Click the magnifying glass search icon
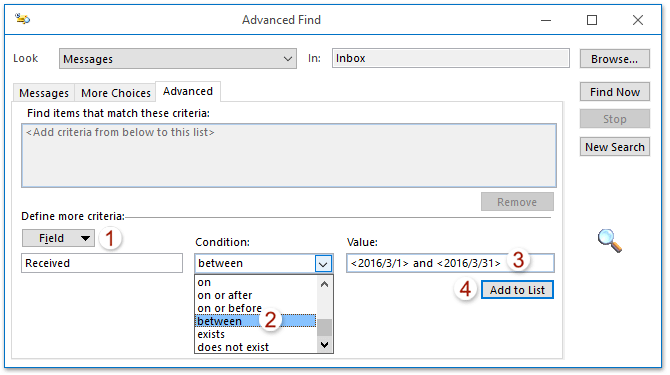 (x=610, y=241)
